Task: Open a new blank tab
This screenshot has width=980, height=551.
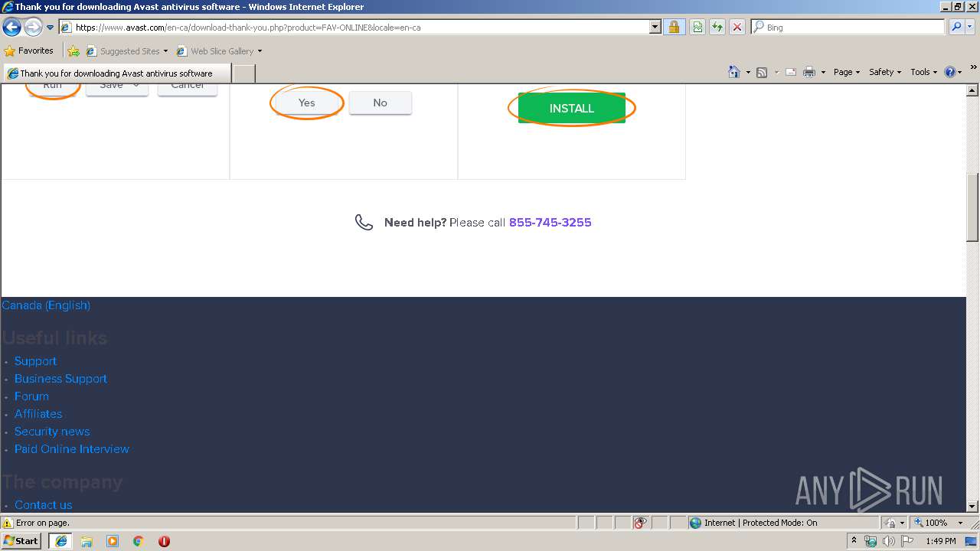Action: coord(243,73)
